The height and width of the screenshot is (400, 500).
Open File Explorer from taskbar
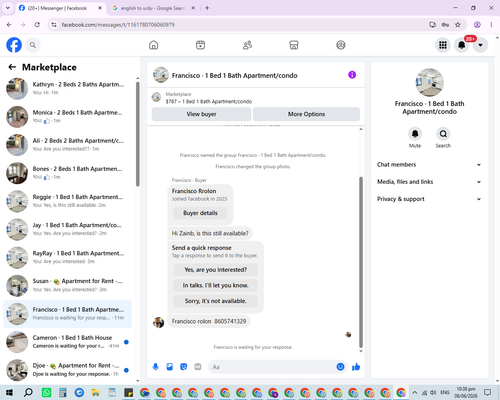95,392
